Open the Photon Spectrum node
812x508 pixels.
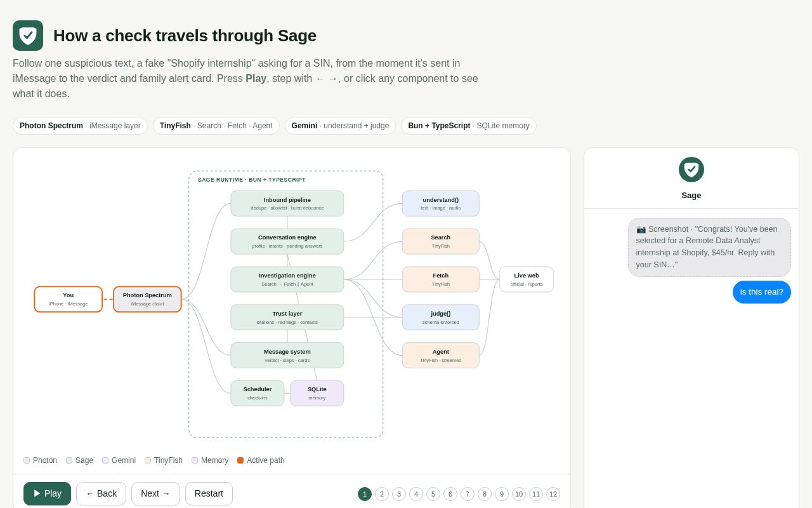pos(147,299)
